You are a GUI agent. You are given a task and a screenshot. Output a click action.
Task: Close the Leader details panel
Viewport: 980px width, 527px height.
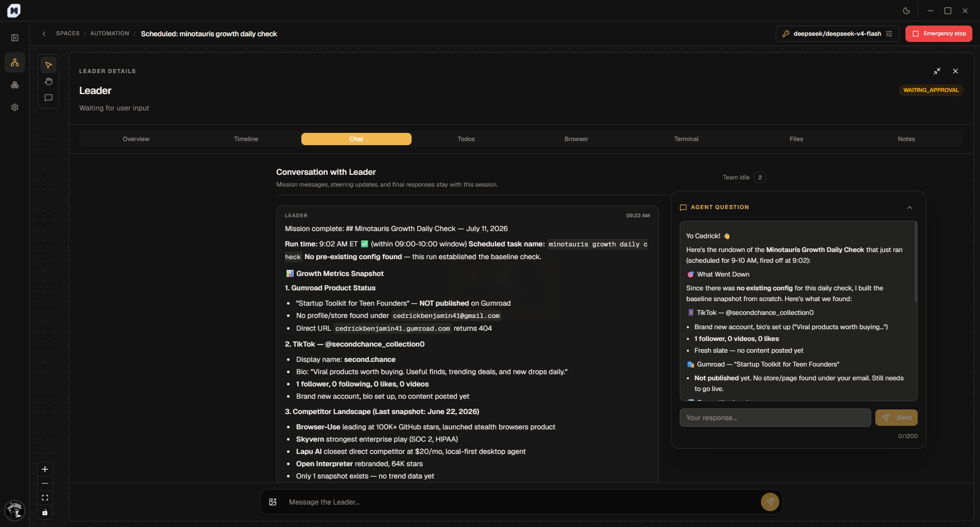point(955,71)
